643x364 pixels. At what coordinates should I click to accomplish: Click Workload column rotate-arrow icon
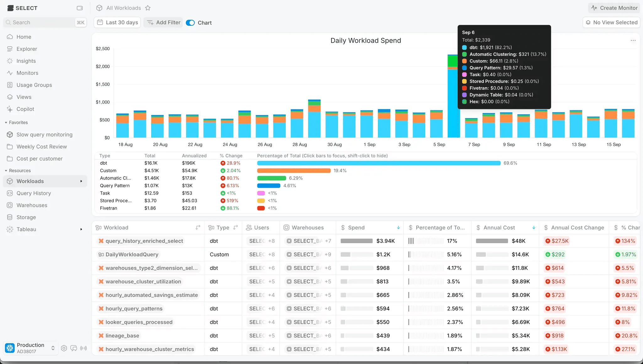coord(198,227)
